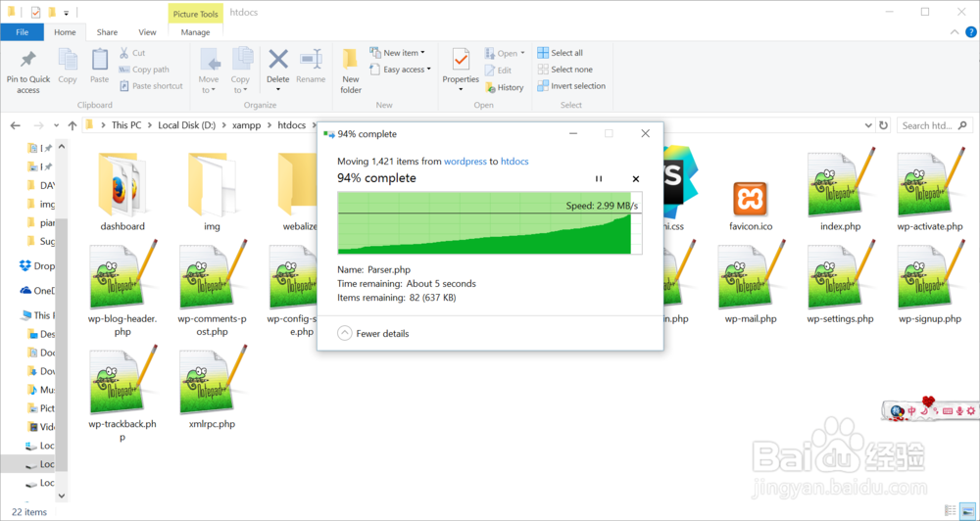This screenshot has height=521, width=980.
Task: Click the History ribbon button
Action: (x=505, y=87)
